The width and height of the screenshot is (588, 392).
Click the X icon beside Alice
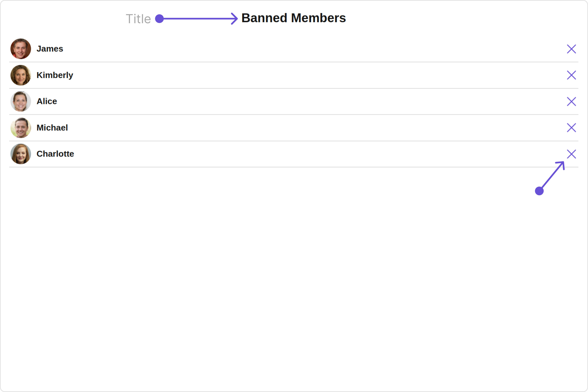point(571,101)
